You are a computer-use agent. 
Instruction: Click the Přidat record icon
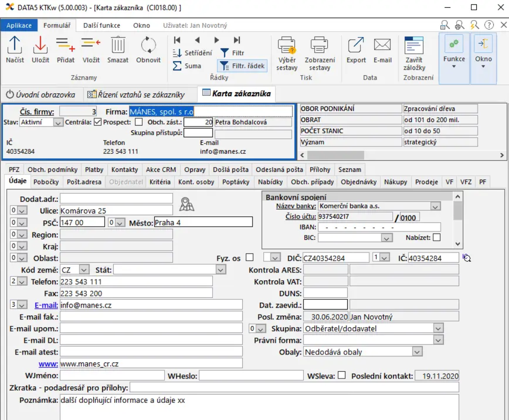(x=65, y=45)
